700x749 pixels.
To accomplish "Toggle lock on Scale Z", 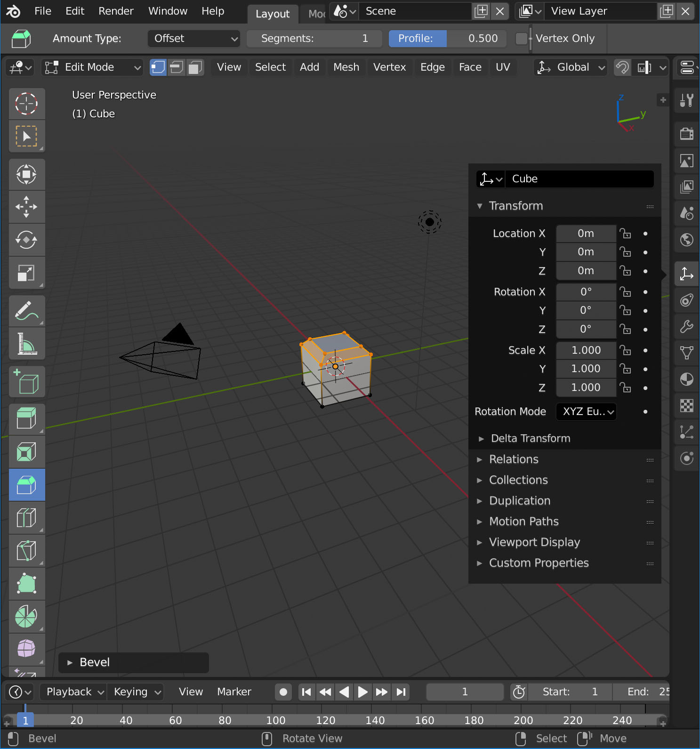I will [626, 388].
